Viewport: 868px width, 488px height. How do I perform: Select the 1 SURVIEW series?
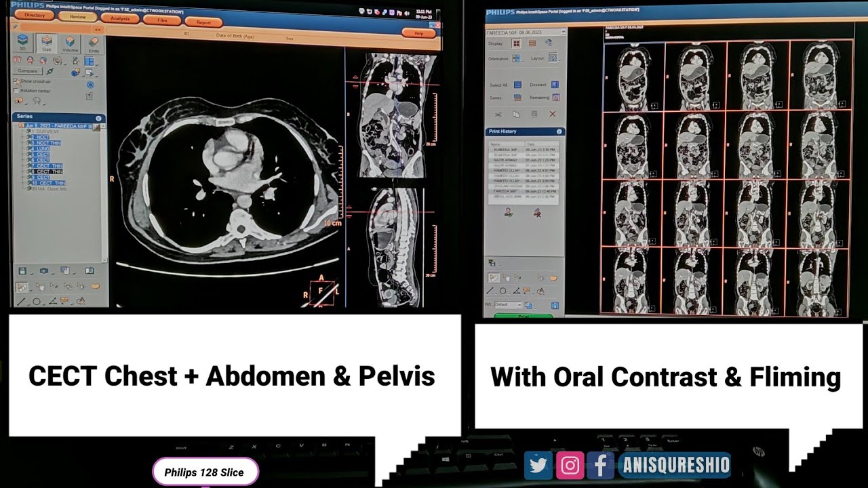43,131
